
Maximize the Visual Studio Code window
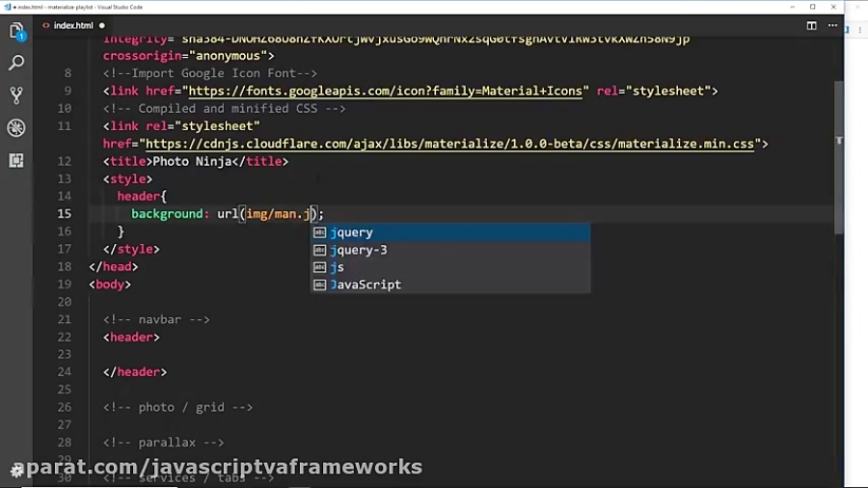(x=812, y=7)
